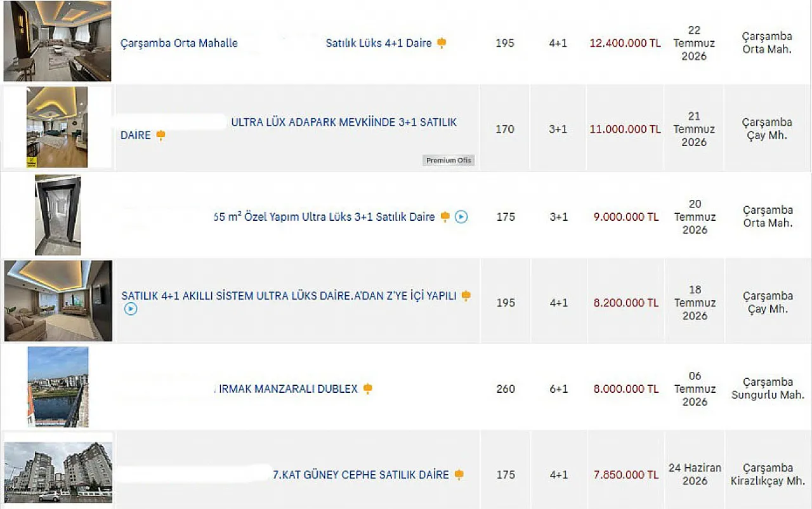
Task: Click the Premium Ofis badge
Action: [x=449, y=161]
